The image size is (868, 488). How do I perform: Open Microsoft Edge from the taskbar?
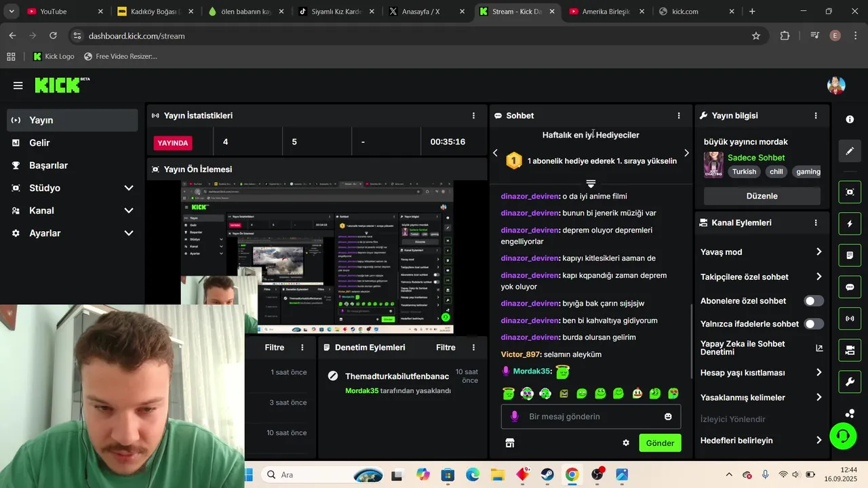473,474
